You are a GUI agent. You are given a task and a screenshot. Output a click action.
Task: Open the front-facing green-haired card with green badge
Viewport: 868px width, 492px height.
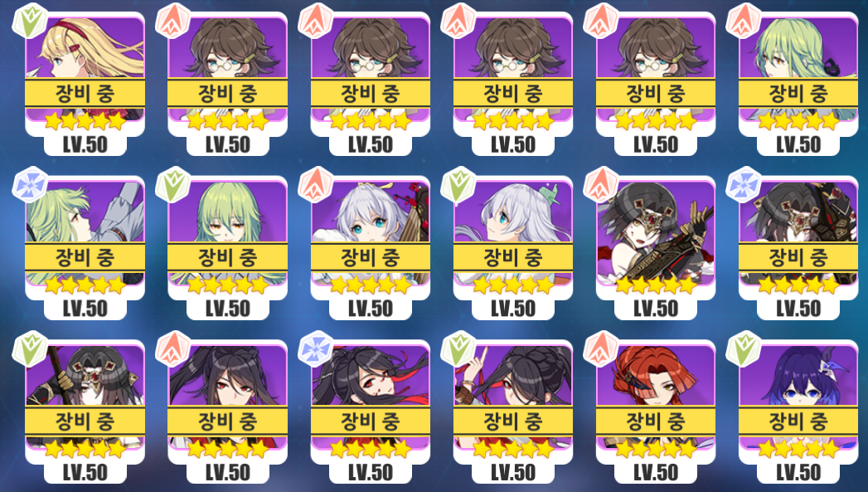pyautogui.click(x=227, y=247)
